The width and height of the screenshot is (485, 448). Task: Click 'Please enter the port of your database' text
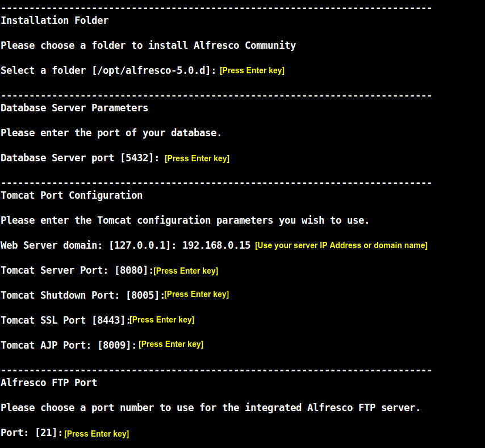[111, 133]
